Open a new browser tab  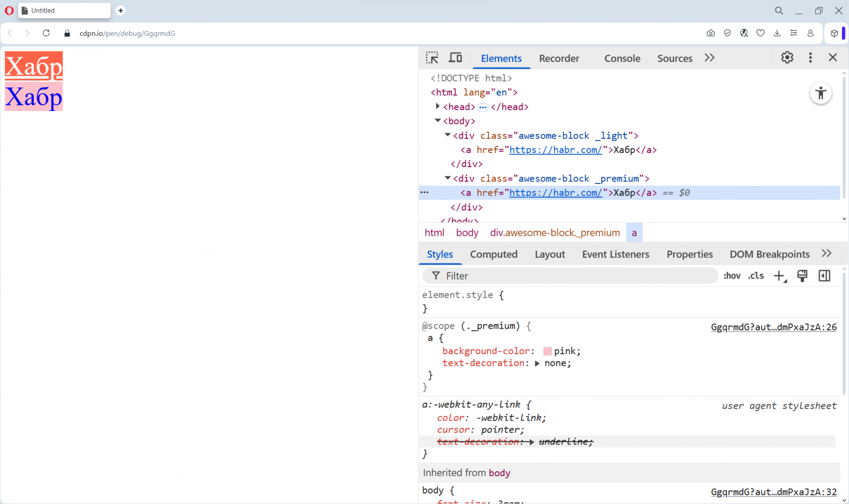121,10
